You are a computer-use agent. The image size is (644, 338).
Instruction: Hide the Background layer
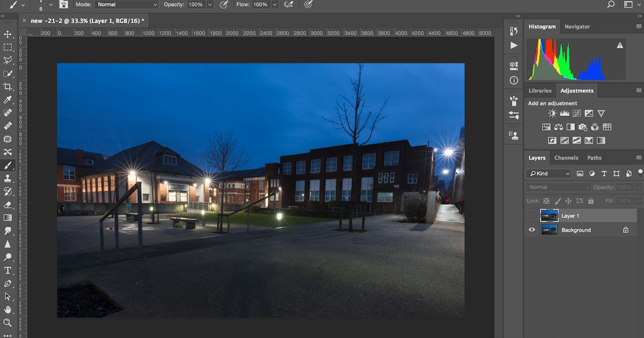click(532, 230)
